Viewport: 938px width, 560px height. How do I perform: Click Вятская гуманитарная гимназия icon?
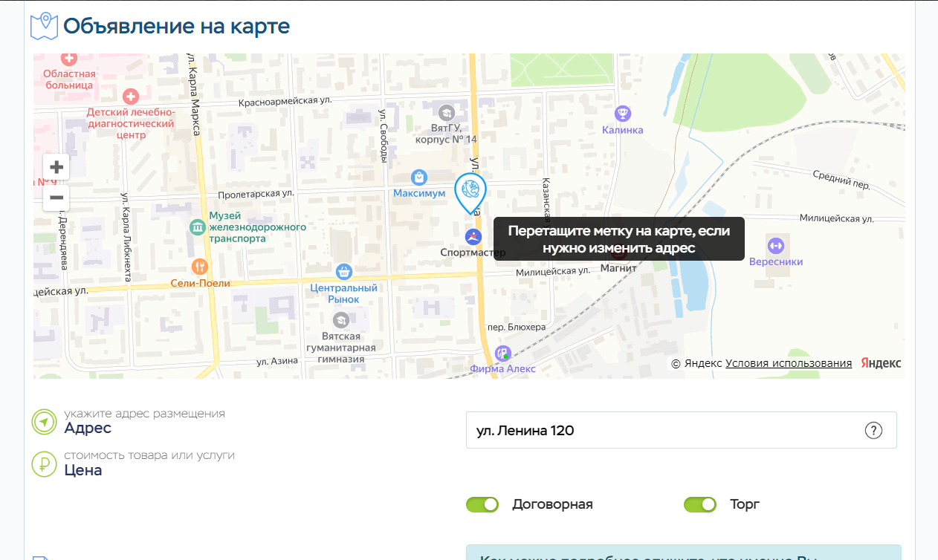tap(341, 320)
